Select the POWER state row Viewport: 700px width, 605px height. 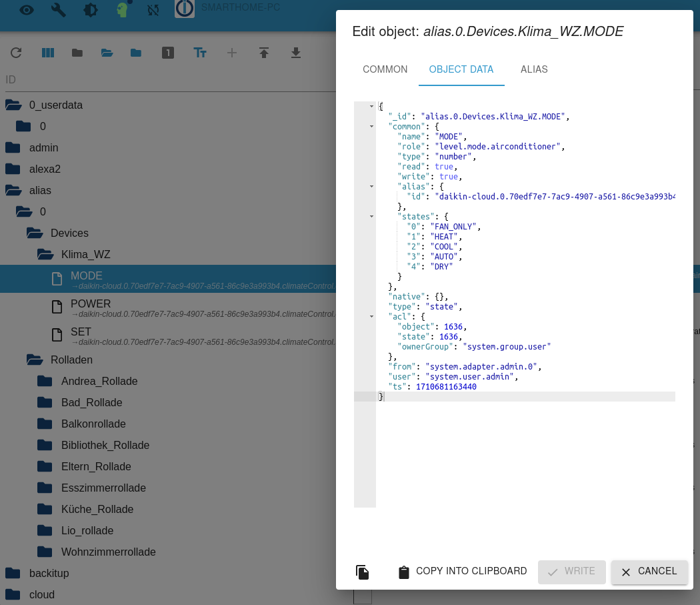coord(168,308)
